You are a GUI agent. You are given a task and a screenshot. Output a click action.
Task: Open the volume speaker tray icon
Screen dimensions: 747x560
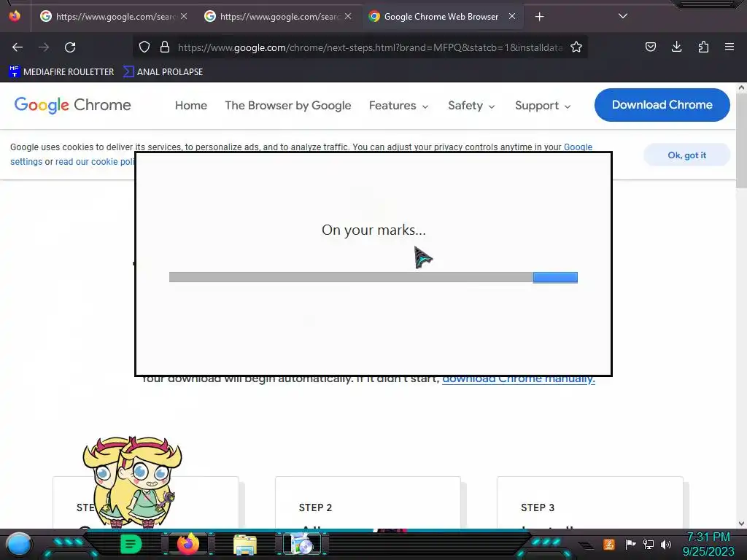pyautogui.click(x=666, y=544)
